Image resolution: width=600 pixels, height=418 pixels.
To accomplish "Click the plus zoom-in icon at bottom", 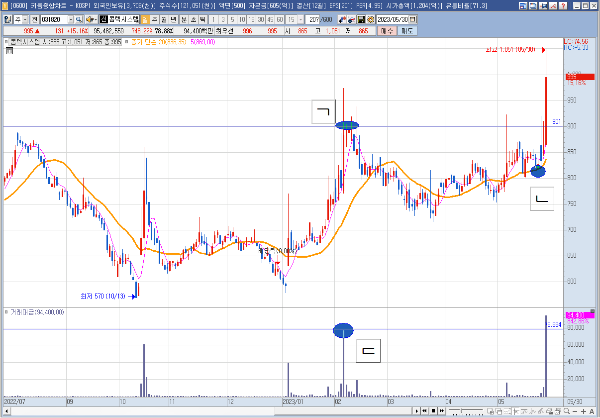I will 584,411.
